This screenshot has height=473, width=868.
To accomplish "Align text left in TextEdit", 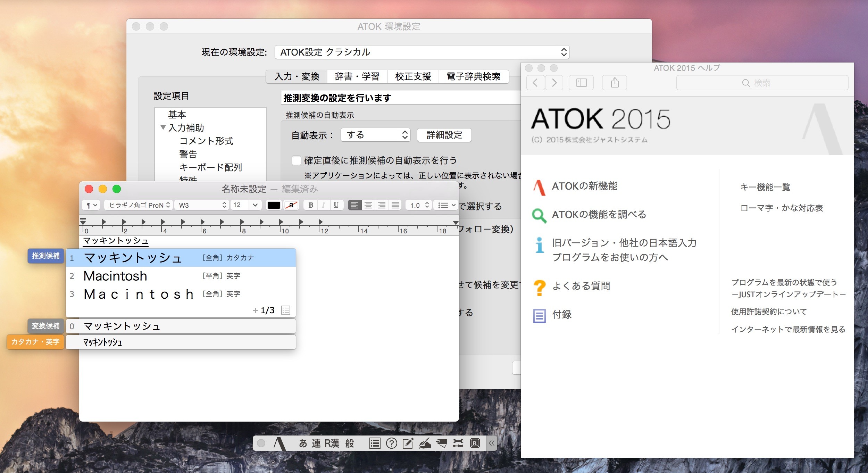I will (x=354, y=205).
